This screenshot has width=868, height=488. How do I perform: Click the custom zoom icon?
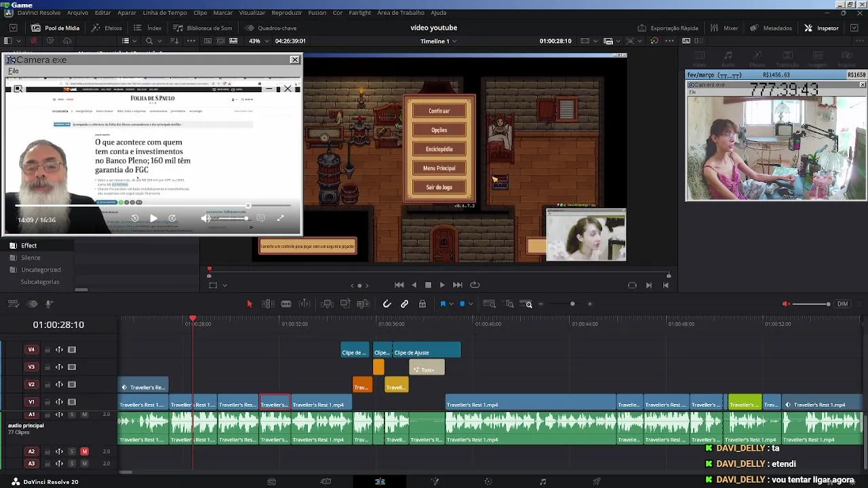[526, 304]
